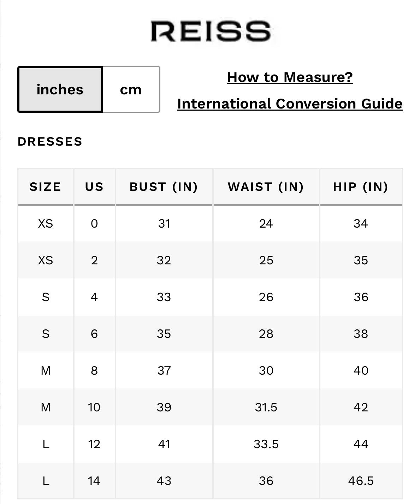The width and height of the screenshot is (420, 504).
Task: Select the US size 0 cell
Action: (94, 223)
